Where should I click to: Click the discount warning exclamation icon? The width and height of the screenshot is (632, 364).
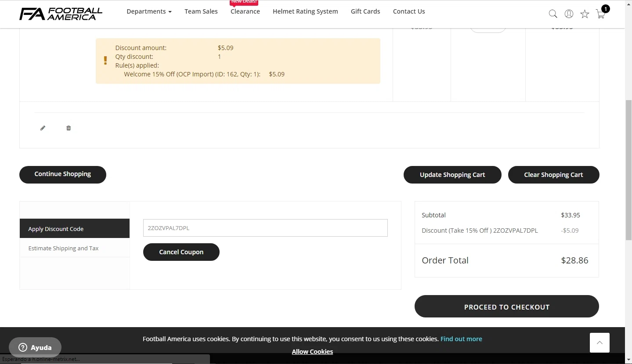(105, 61)
